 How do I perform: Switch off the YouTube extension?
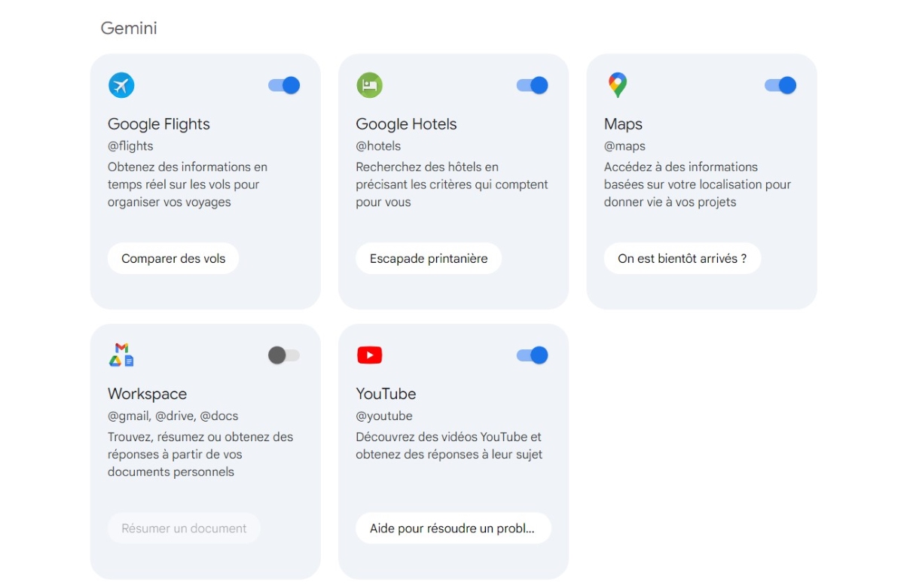click(x=532, y=355)
